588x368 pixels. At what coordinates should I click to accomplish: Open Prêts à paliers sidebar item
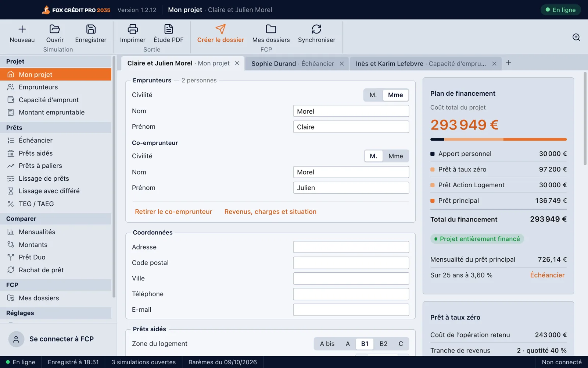tap(56, 166)
